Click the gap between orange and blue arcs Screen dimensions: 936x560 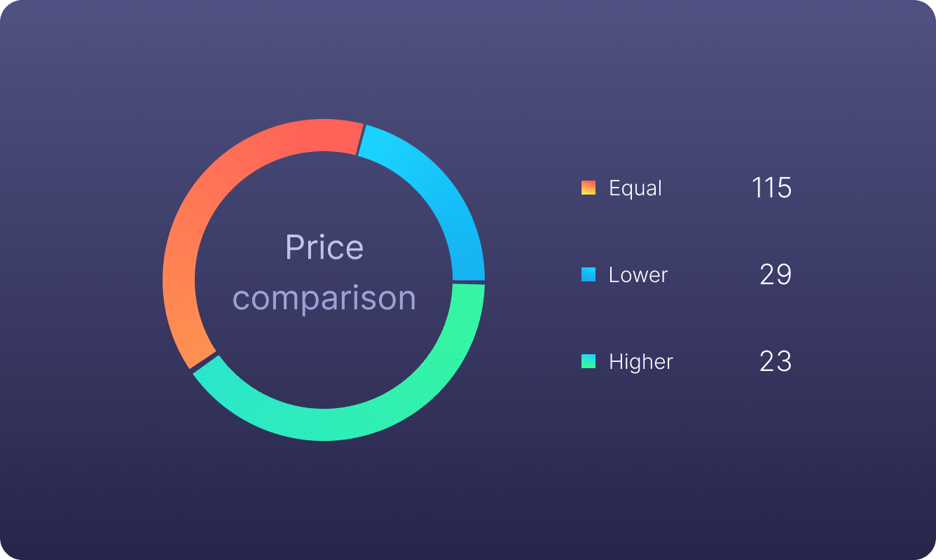361,140
